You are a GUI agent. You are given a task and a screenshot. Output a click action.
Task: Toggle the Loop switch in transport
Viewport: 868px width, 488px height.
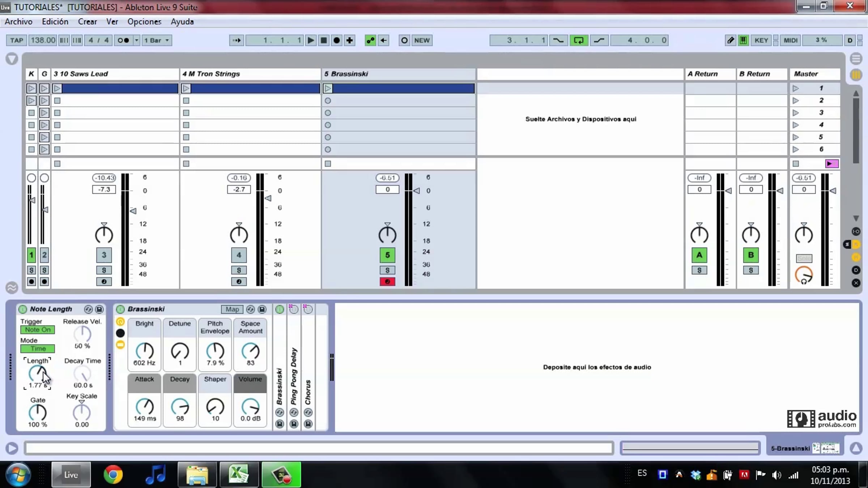[578, 40]
